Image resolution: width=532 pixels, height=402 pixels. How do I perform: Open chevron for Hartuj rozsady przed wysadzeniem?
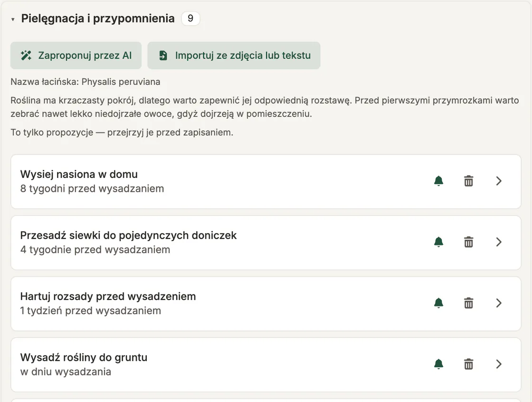click(x=498, y=303)
